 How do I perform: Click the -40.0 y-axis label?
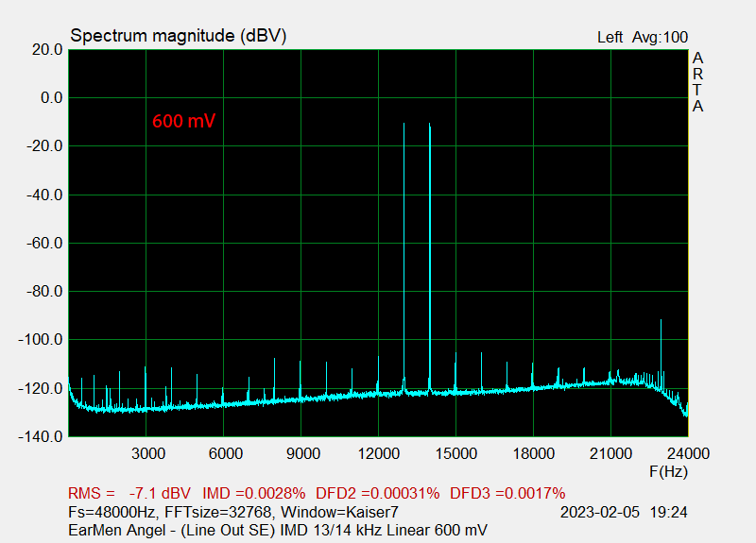coord(44,195)
